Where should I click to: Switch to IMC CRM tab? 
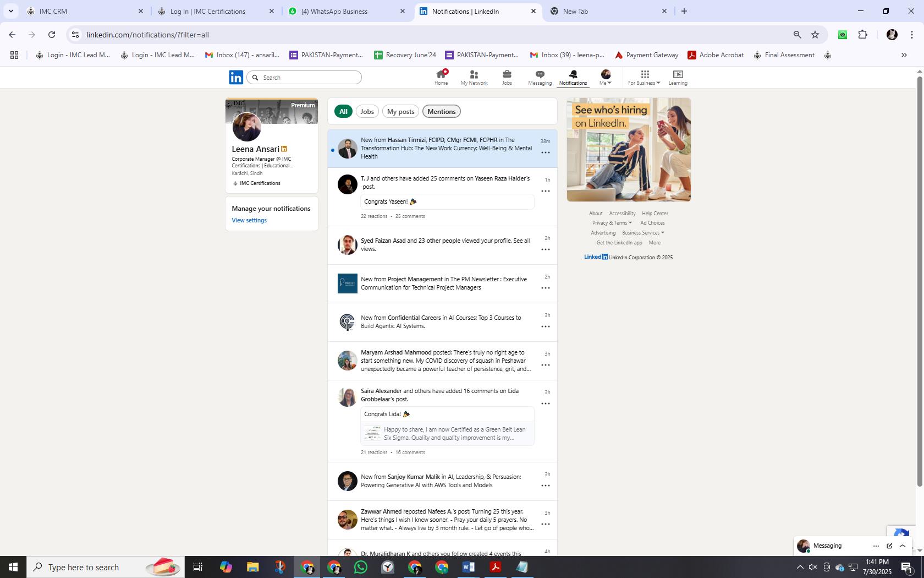(85, 11)
